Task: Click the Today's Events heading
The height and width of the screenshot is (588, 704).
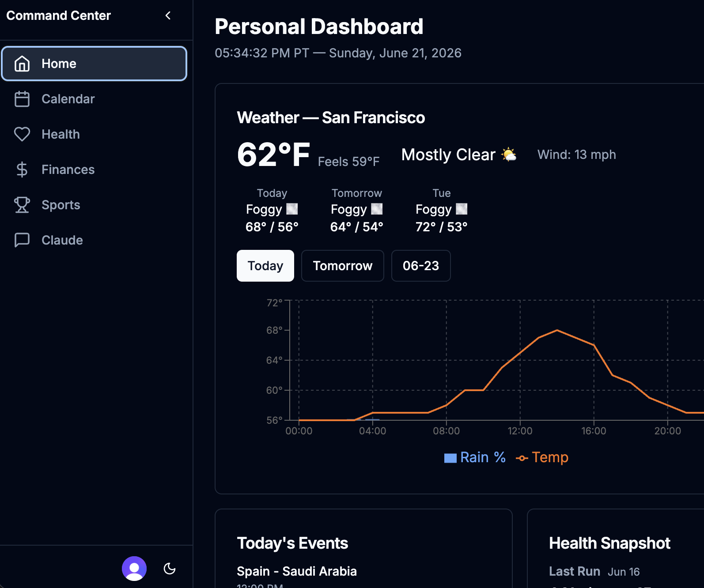Action: pyautogui.click(x=292, y=543)
